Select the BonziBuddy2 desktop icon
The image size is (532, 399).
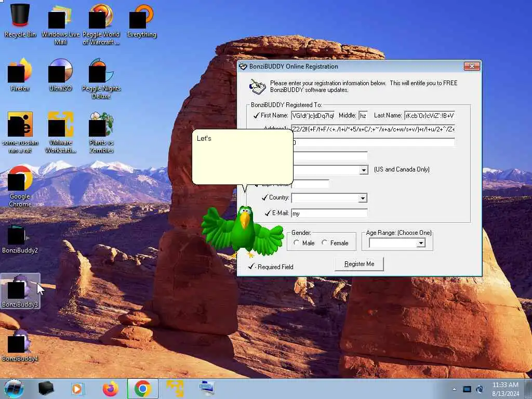(20, 239)
